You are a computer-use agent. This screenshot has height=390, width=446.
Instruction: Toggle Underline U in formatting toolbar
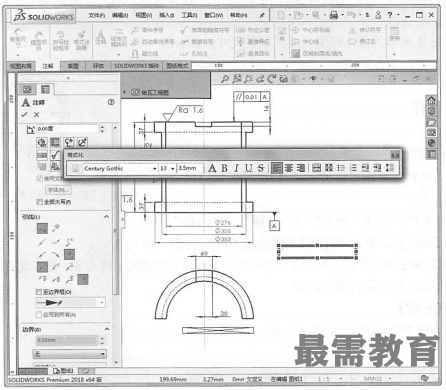pyautogui.click(x=249, y=168)
